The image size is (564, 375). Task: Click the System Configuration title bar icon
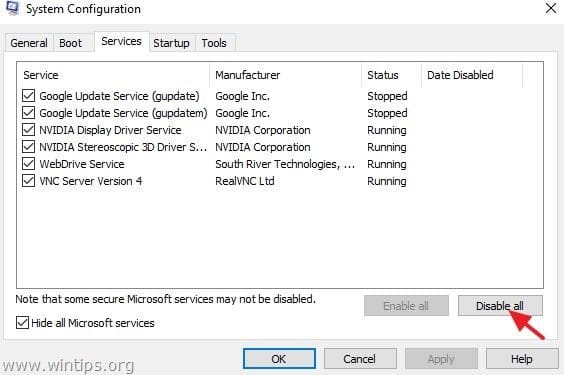click(x=12, y=8)
